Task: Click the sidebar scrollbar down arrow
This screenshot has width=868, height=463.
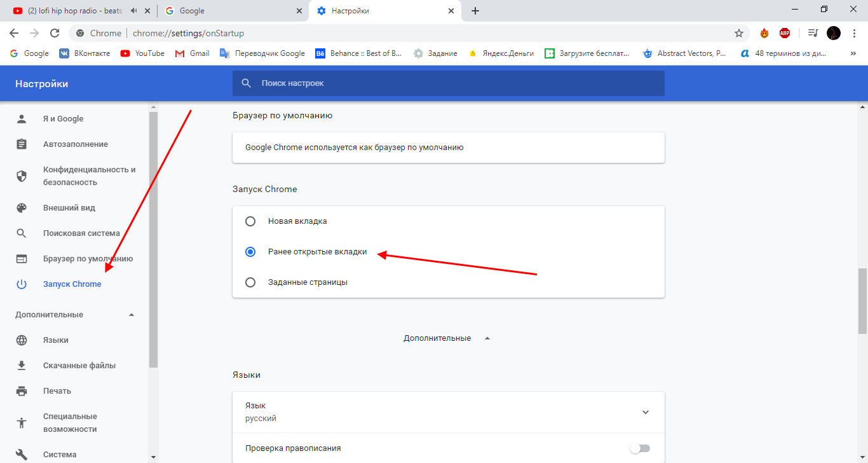Action: [x=153, y=457]
